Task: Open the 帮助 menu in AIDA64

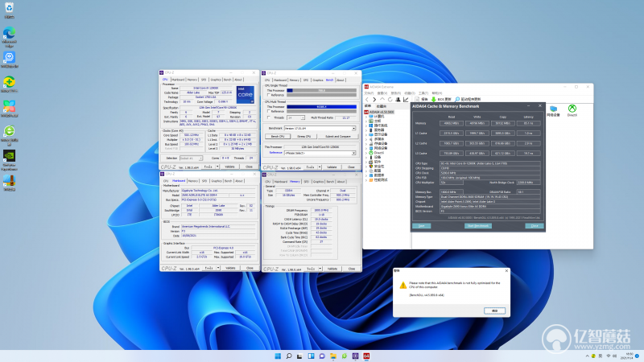Action: [x=437, y=93]
